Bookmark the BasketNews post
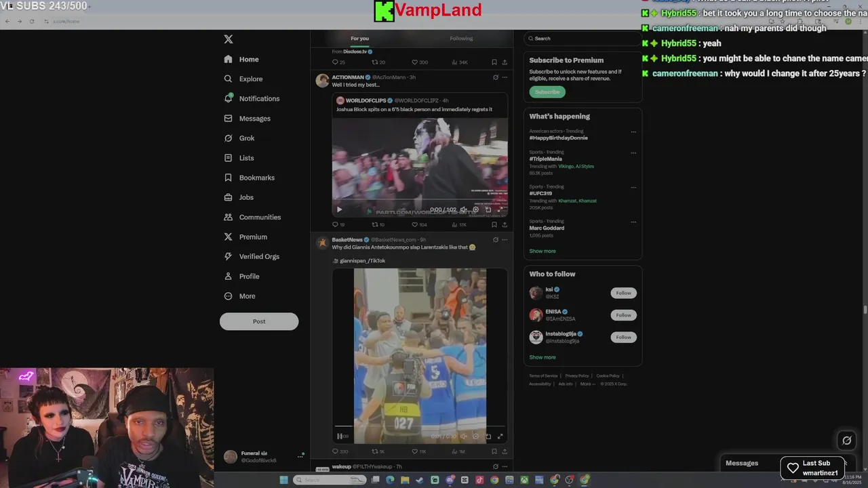868x488 pixels. tap(494, 451)
